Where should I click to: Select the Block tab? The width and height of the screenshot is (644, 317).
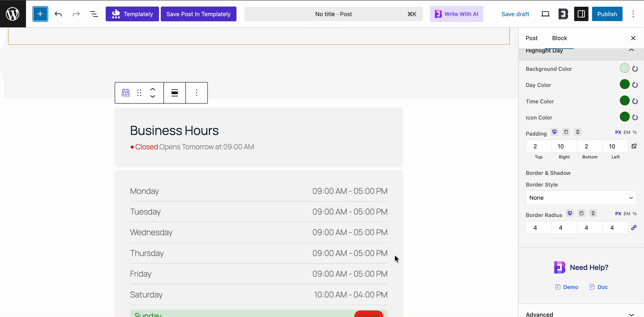point(559,38)
